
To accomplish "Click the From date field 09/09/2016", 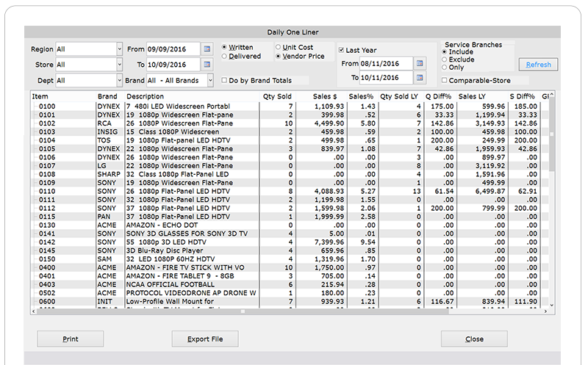I will (173, 49).
